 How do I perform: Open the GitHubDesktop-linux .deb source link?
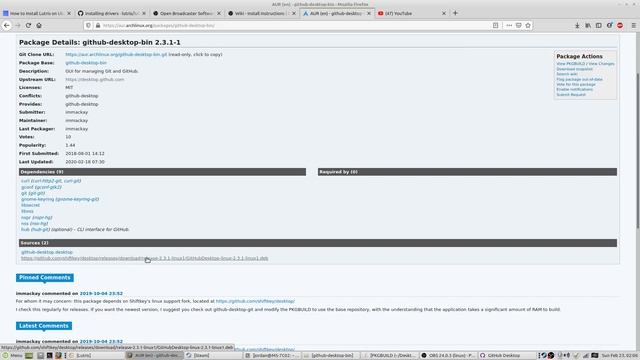point(144,258)
